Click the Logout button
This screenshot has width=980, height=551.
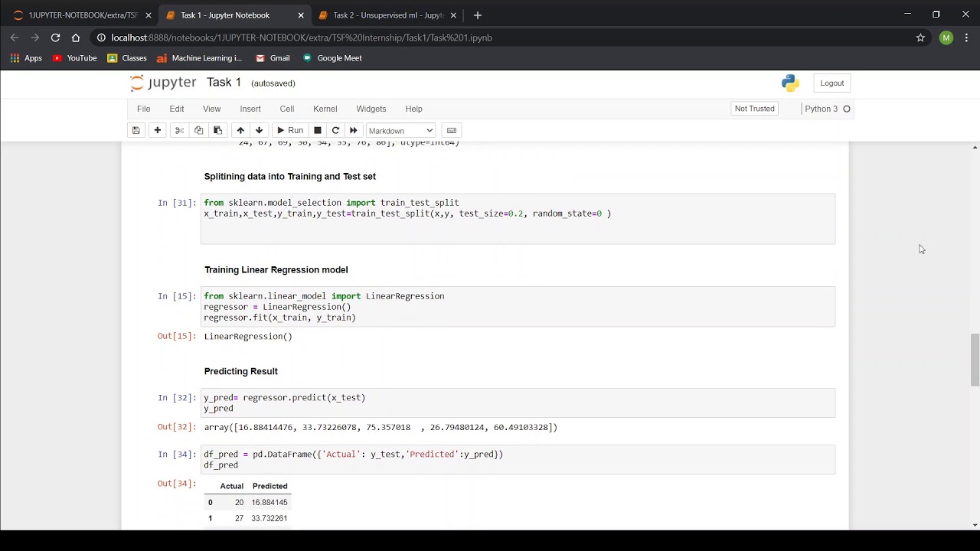point(832,83)
